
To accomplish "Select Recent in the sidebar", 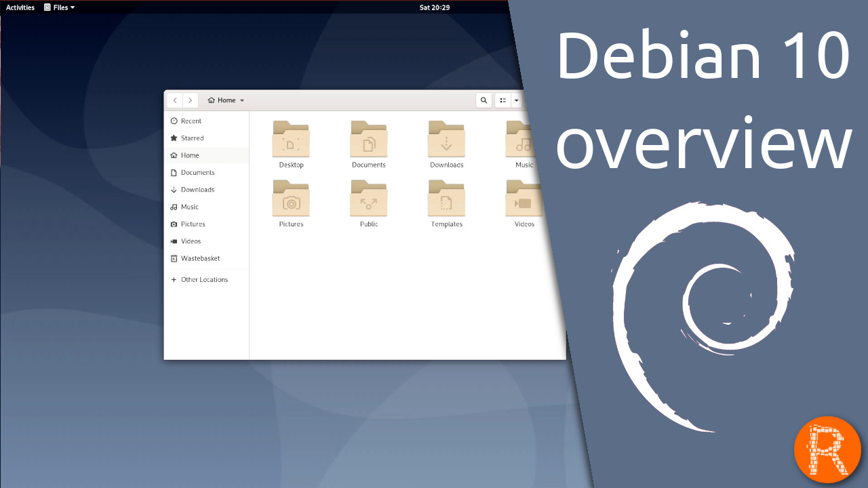I will click(x=206, y=121).
